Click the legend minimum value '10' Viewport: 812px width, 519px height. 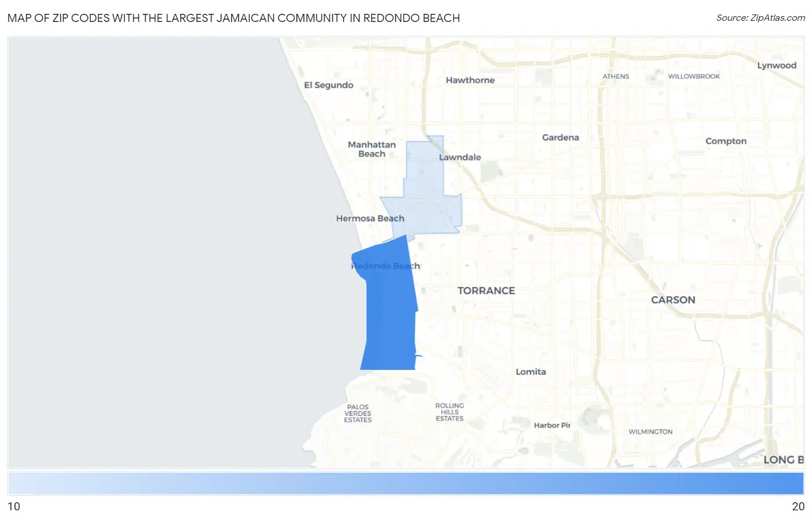(x=14, y=506)
